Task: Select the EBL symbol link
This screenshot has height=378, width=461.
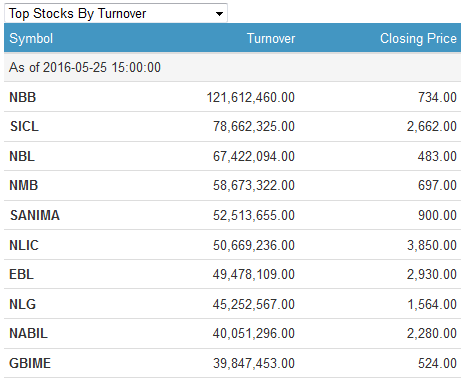Action: click(x=21, y=274)
